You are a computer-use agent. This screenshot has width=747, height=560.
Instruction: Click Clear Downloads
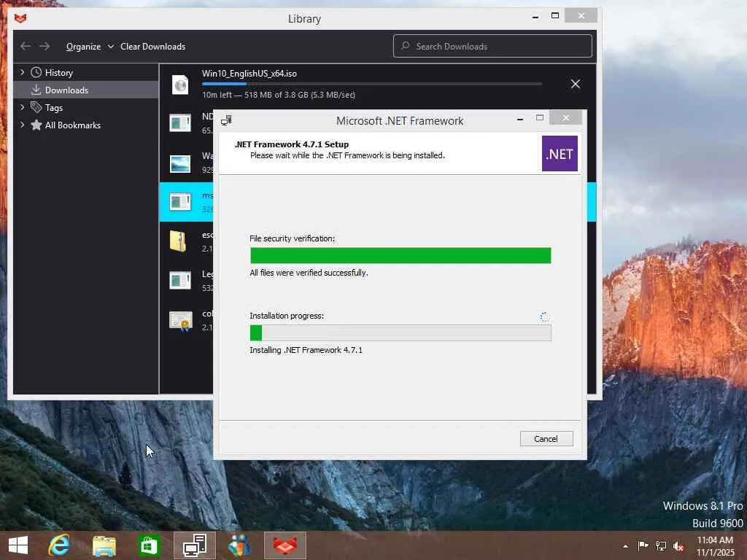[153, 47]
